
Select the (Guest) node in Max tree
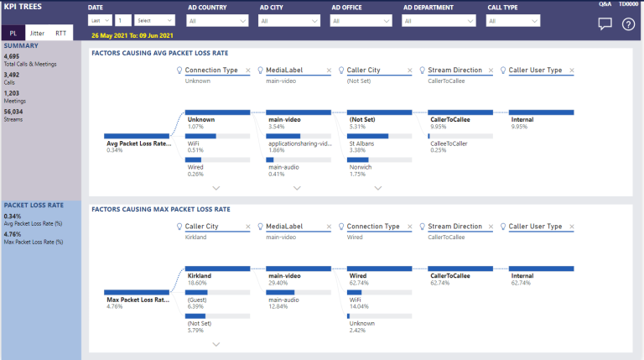[x=217, y=300]
